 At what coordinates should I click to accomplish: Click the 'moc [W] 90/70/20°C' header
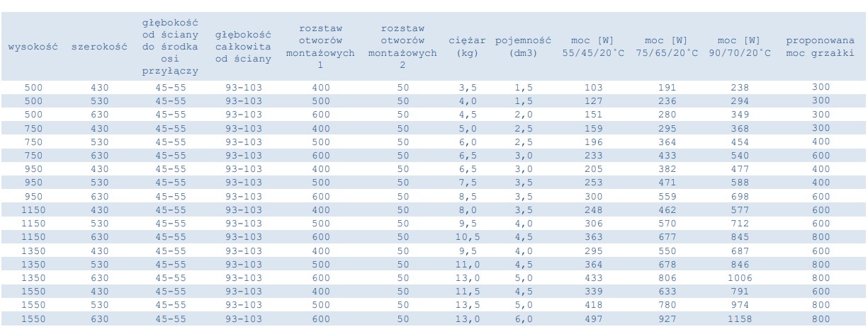tap(739, 47)
